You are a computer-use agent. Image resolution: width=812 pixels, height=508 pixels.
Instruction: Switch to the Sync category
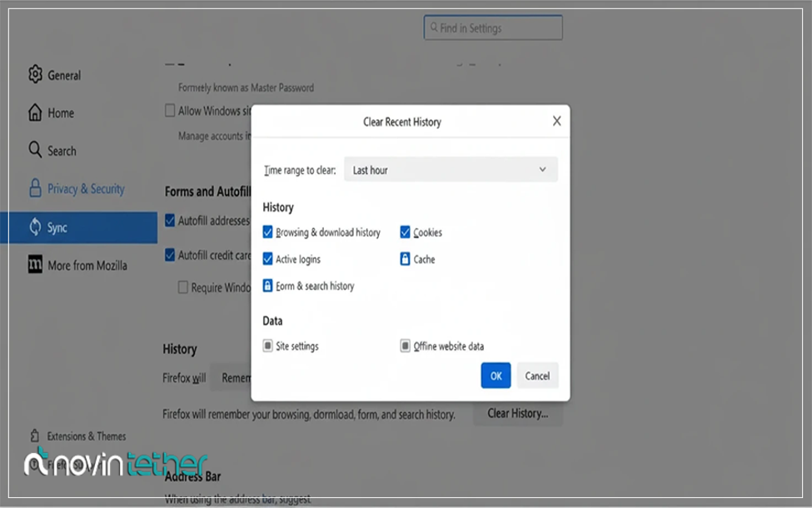pyautogui.click(x=79, y=227)
